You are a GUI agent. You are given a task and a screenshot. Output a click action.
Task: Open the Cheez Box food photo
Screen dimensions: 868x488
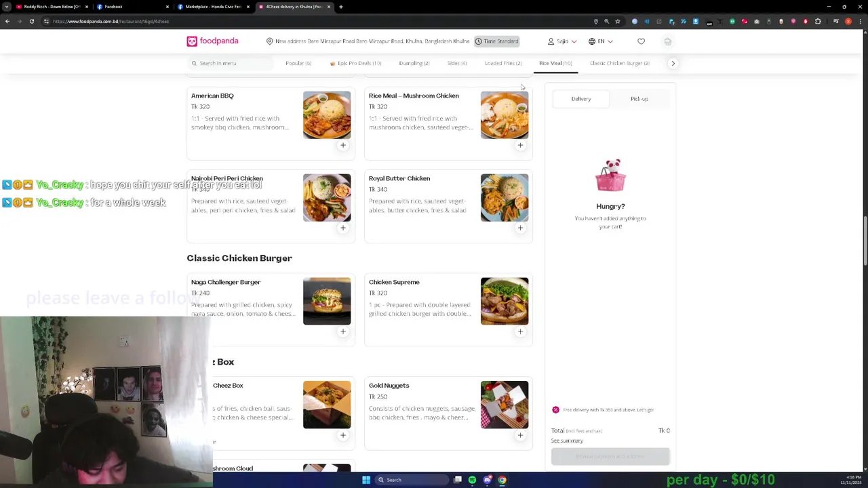point(327,405)
